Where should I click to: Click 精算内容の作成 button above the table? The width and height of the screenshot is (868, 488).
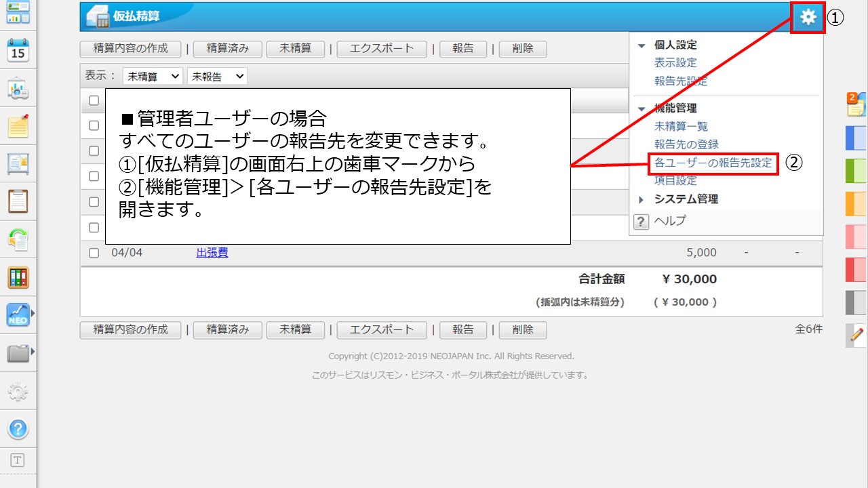pos(130,49)
